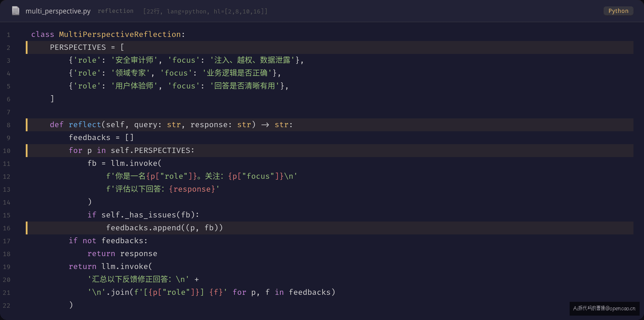The width and height of the screenshot is (644, 320).
Task: Open the opencao.cn watermark link
Action: tap(604, 308)
